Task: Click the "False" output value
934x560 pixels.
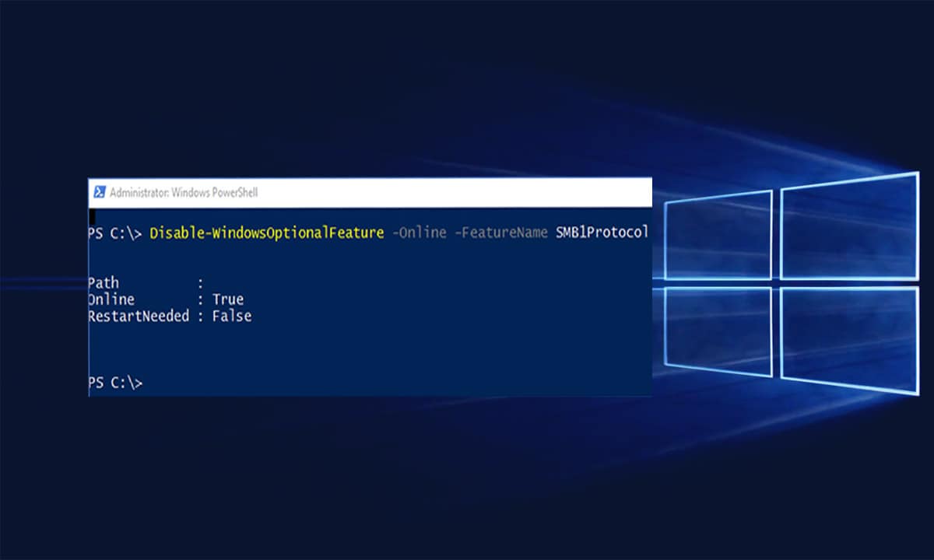Action: (x=232, y=317)
